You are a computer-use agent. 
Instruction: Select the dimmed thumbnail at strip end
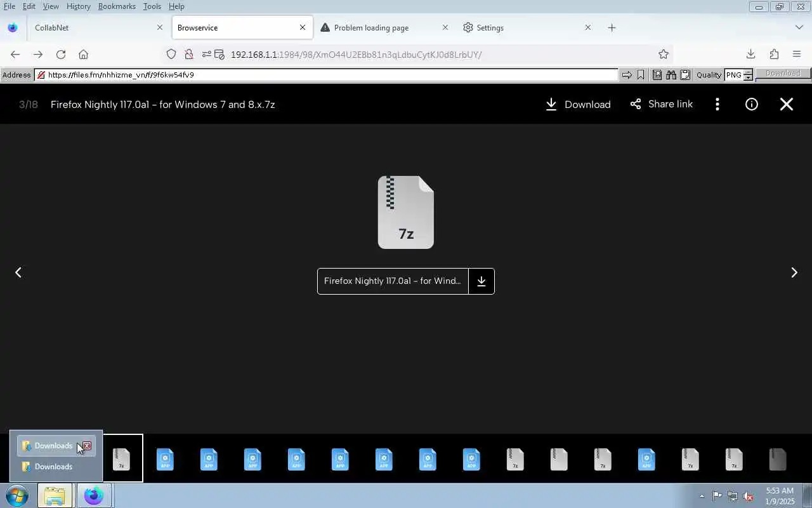778,459
